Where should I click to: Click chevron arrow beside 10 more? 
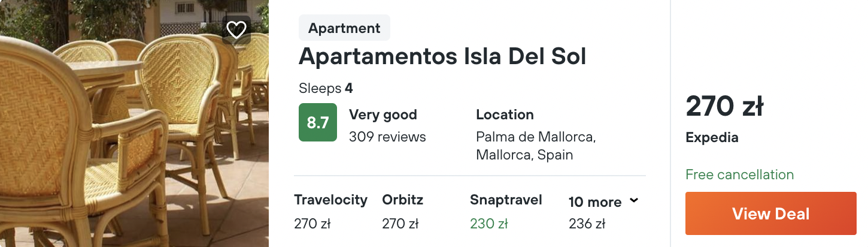click(634, 200)
